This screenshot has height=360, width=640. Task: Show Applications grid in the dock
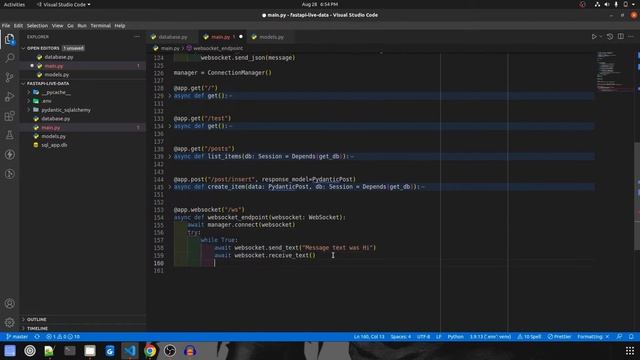point(630,351)
